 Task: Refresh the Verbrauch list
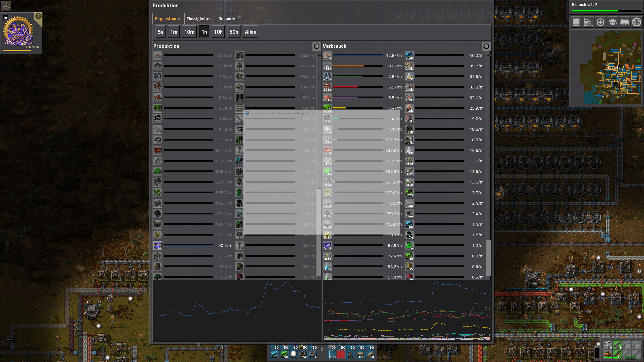tap(486, 46)
